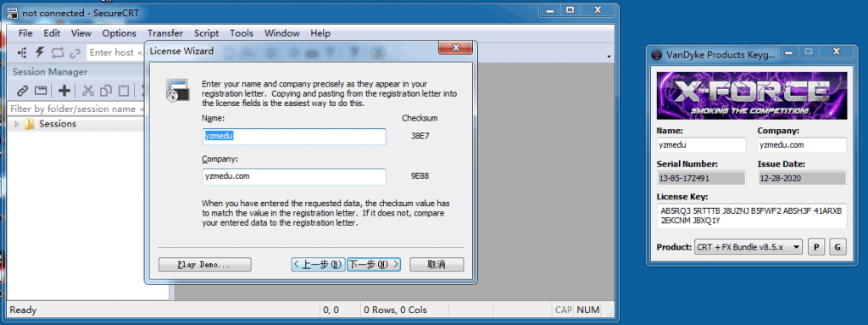The height and width of the screenshot is (325, 868).
Task: Expand the Sessions tree node triangle
Action: [x=17, y=124]
